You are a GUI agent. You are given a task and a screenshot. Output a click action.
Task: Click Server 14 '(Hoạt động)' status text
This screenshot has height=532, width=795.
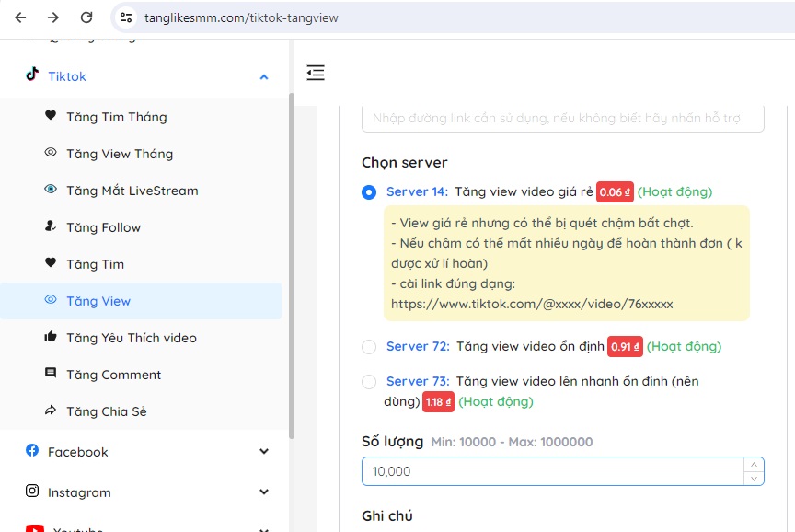674,191
